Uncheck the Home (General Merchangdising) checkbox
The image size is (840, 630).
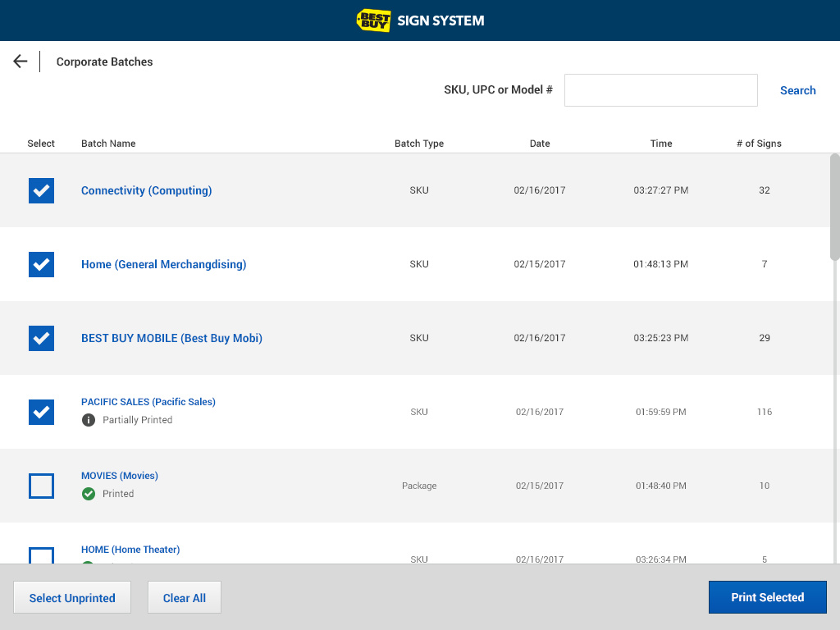pyautogui.click(x=41, y=265)
